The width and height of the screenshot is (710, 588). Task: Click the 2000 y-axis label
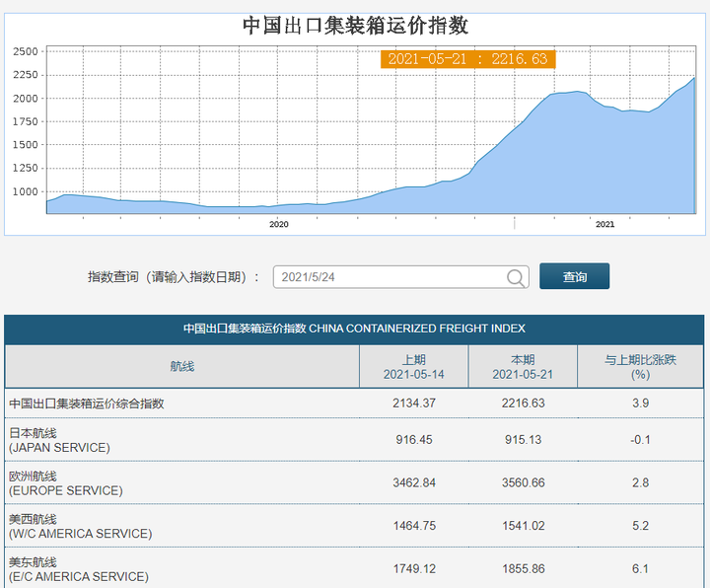click(26, 99)
